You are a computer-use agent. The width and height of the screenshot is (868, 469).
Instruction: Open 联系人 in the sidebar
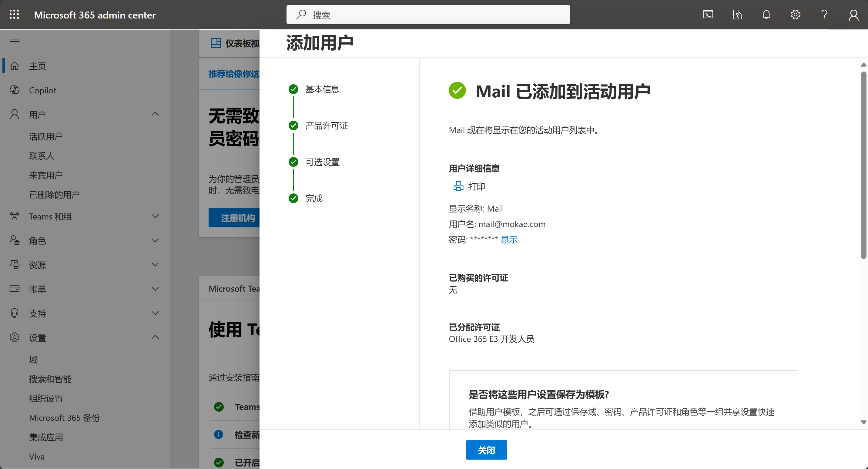[42, 156]
